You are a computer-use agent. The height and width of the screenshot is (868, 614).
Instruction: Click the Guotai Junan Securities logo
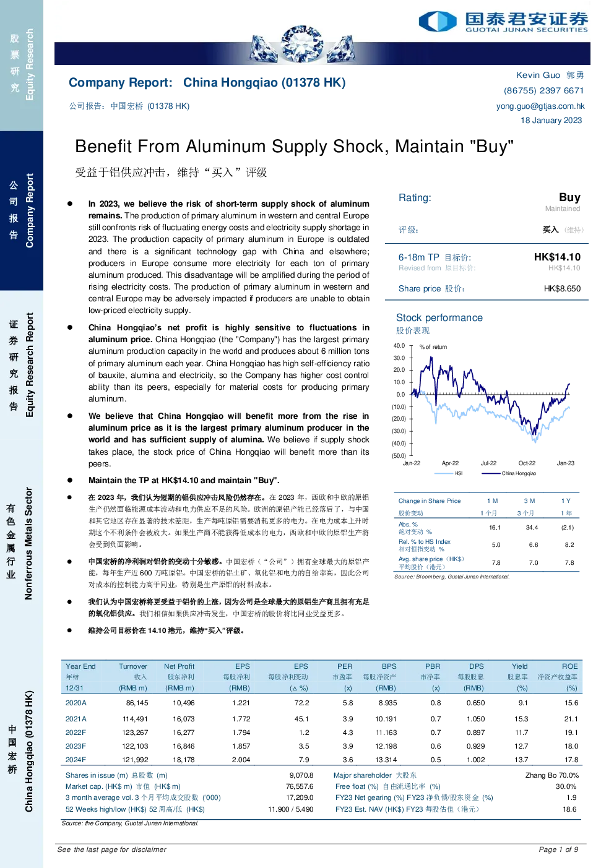coord(503,21)
